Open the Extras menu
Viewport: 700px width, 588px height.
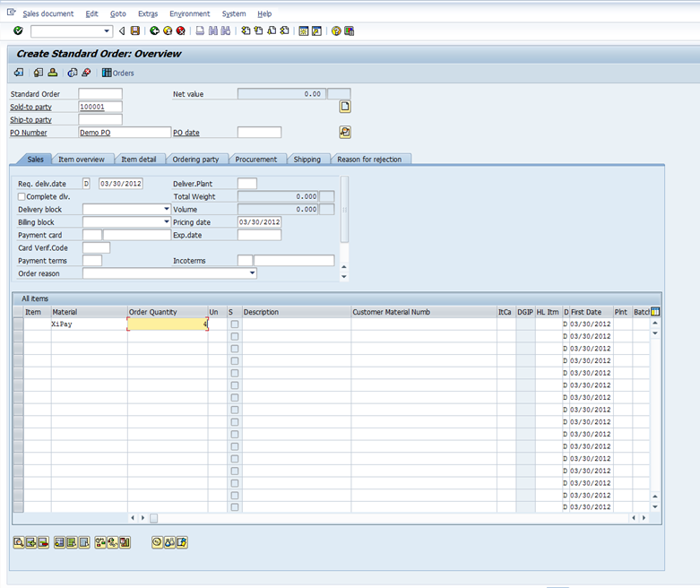[147, 13]
